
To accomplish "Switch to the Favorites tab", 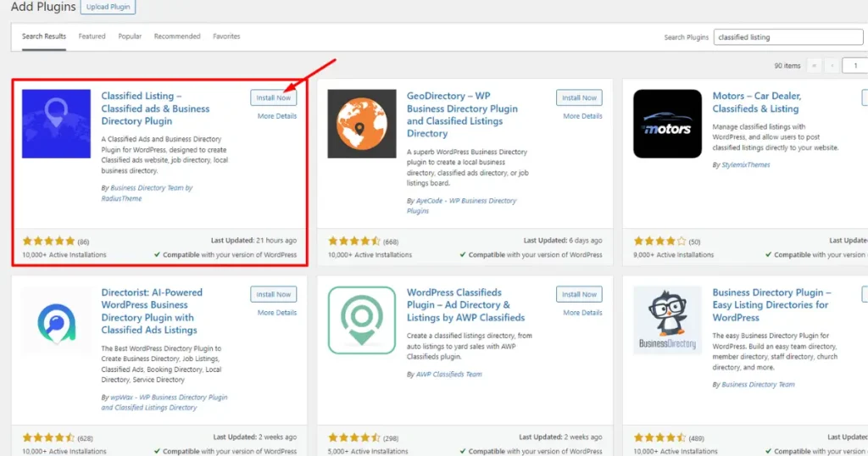I will point(226,36).
